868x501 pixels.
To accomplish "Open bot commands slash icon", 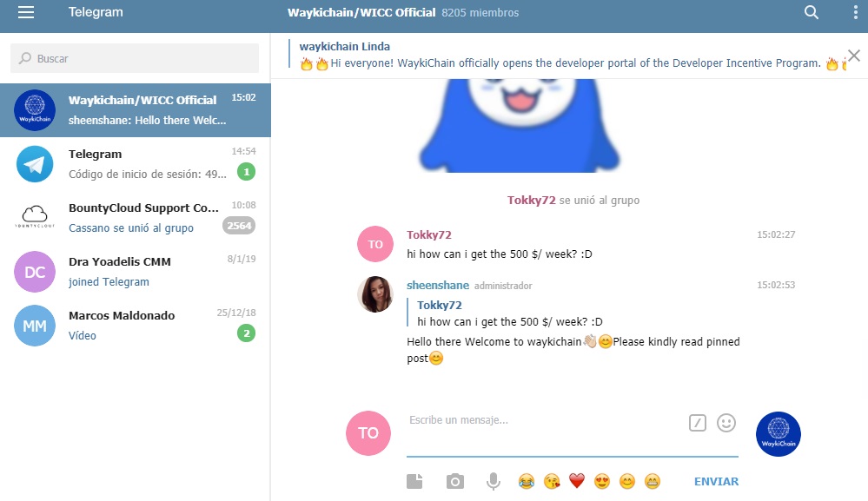I will [698, 423].
